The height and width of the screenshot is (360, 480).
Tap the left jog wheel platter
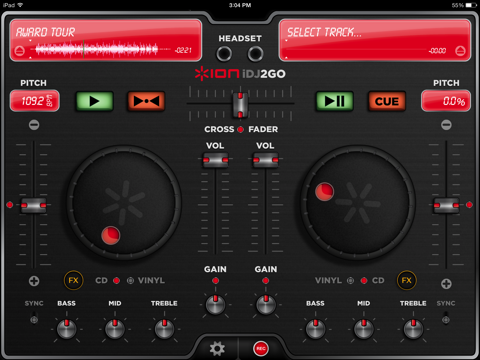[124, 203]
